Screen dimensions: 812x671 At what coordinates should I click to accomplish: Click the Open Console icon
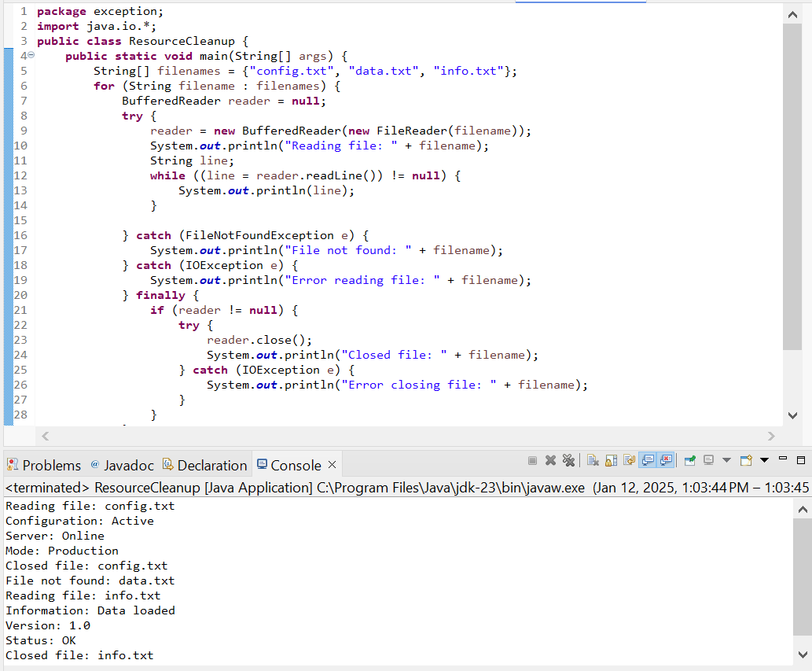point(746,461)
